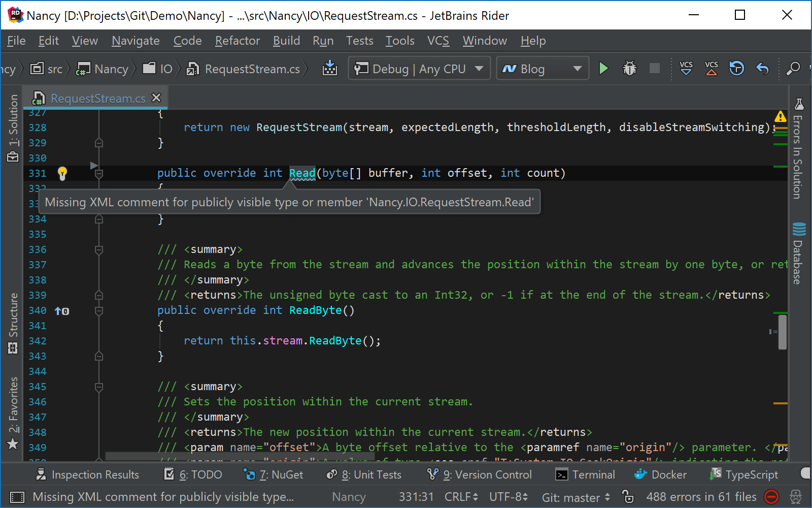This screenshot has height=508, width=812.
Task: Click the VCS Commit icon
Action: click(712, 68)
